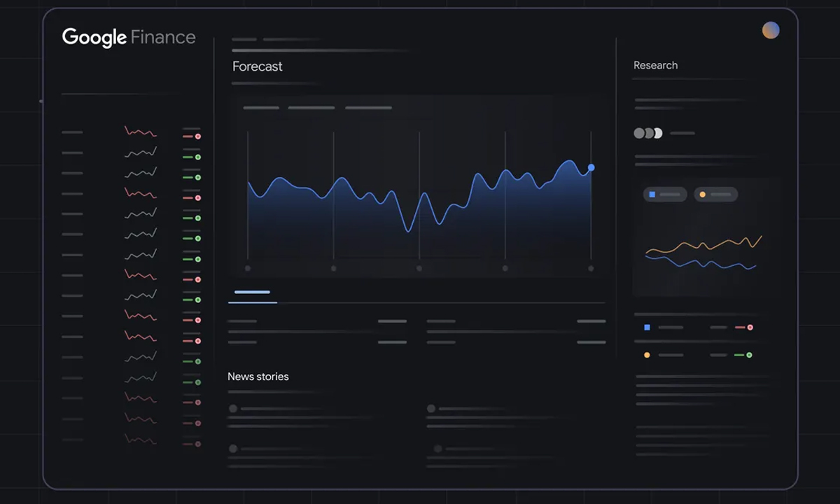The image size is (840, 504).
Task: Toggle the orange series chip in the Research chart
Action: coord(715,195)
